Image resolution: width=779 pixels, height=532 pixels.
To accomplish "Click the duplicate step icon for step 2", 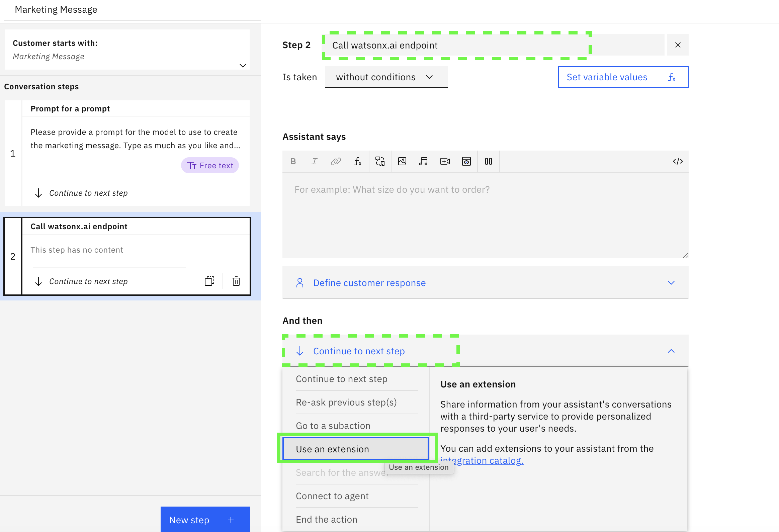I will pyautogui.click(x=209, y=280).
